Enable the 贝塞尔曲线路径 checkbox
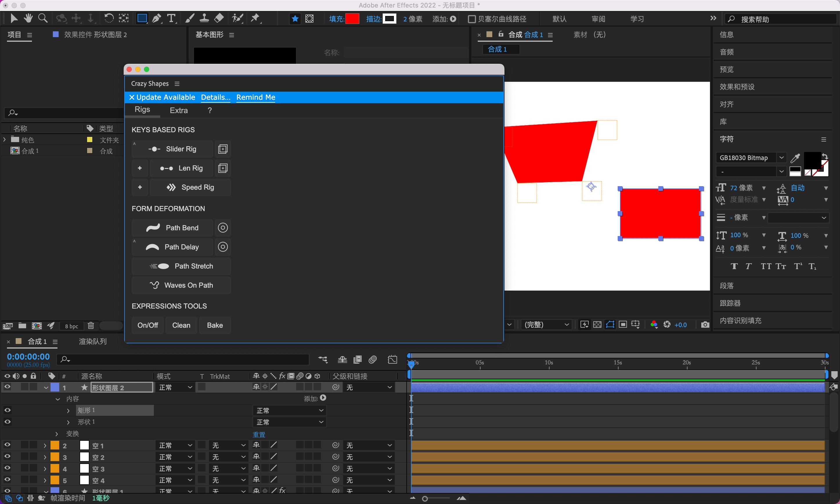840x504 pixels. [x=472, y=19]
